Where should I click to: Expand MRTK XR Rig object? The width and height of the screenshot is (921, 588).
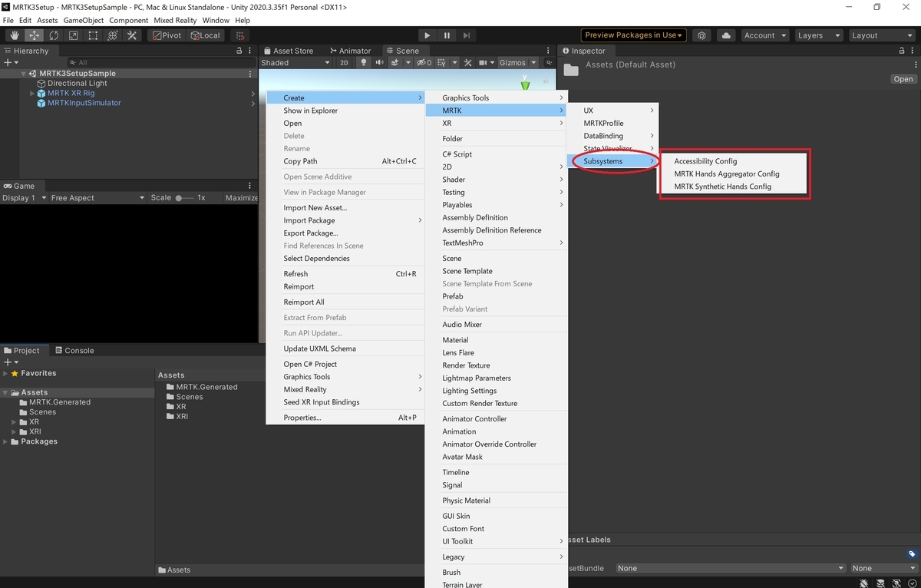click(32, 94)
